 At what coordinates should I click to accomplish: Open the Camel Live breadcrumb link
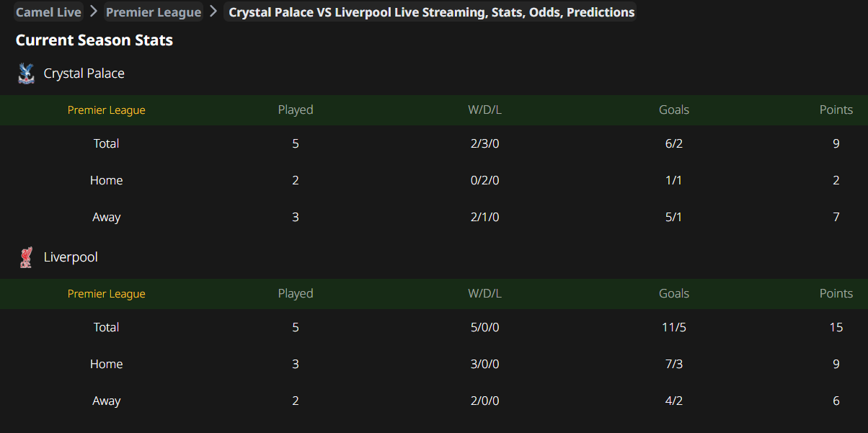click(x=48, y=12)
